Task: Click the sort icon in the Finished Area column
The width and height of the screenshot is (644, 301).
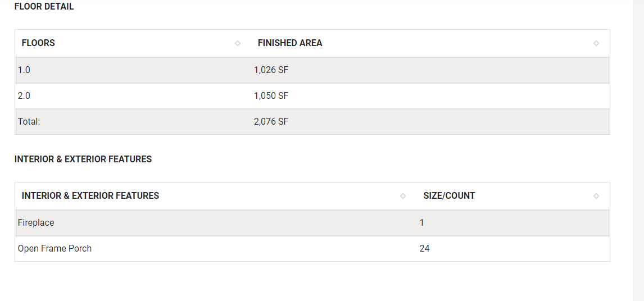Action: click(x=596, y=43)
